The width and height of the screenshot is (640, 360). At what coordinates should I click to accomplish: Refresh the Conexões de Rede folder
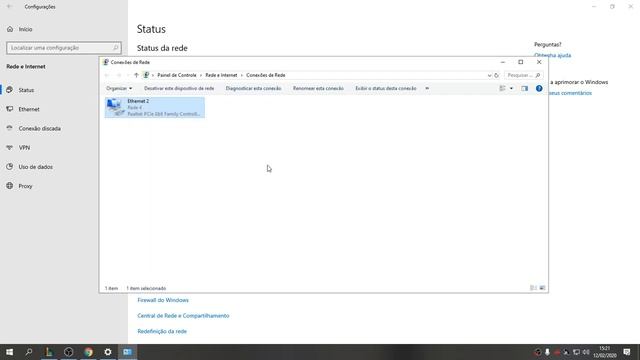pos(496,75)
